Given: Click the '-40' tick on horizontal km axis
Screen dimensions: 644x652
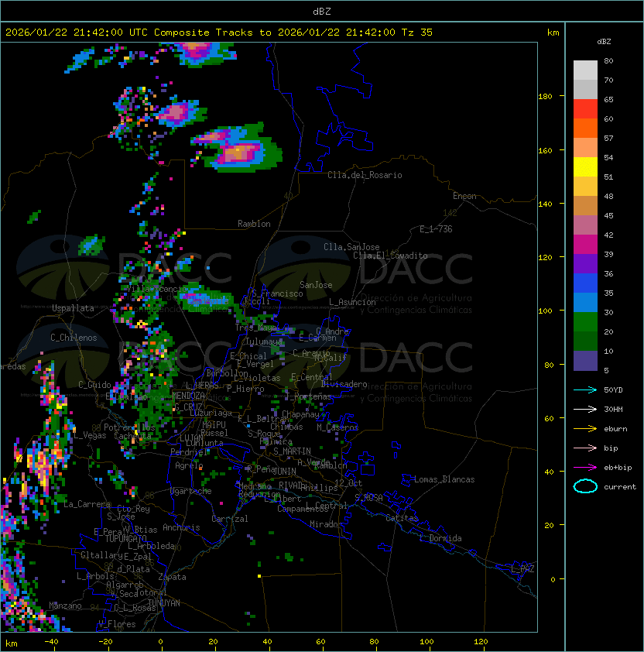Looking at the screenshot, I should coord(51,642).
